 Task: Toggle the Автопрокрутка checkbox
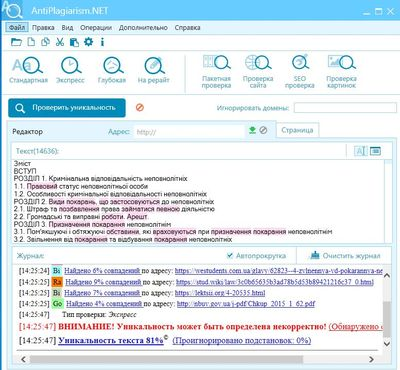[x=230, y=256]
